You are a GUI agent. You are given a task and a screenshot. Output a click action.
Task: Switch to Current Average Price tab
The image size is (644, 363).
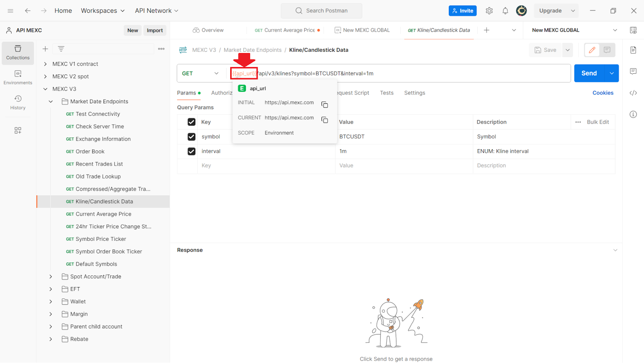coord(287,30)
